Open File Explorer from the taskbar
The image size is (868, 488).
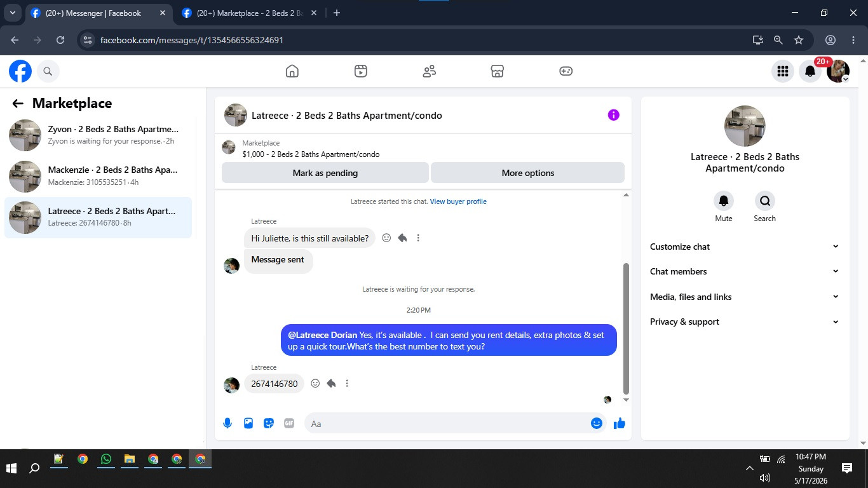[x=130, y=459]
